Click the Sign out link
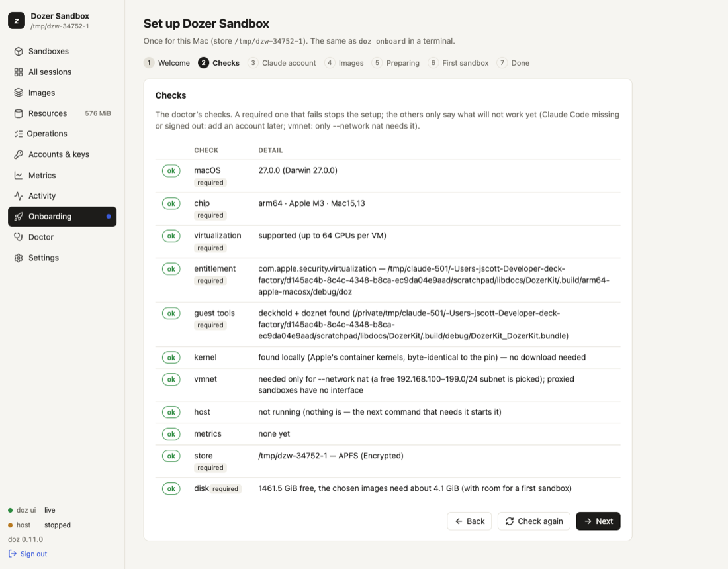 (28, 554)
